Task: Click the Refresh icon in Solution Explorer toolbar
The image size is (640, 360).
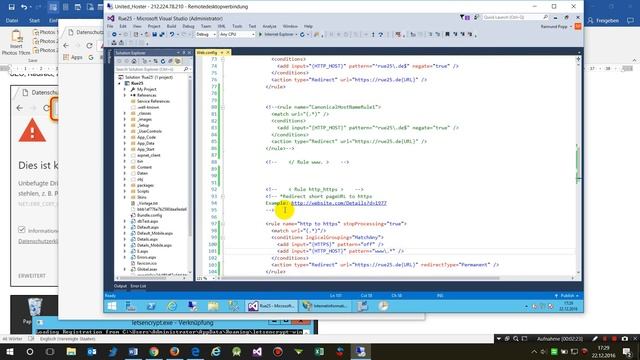Action: coord(162,61)
